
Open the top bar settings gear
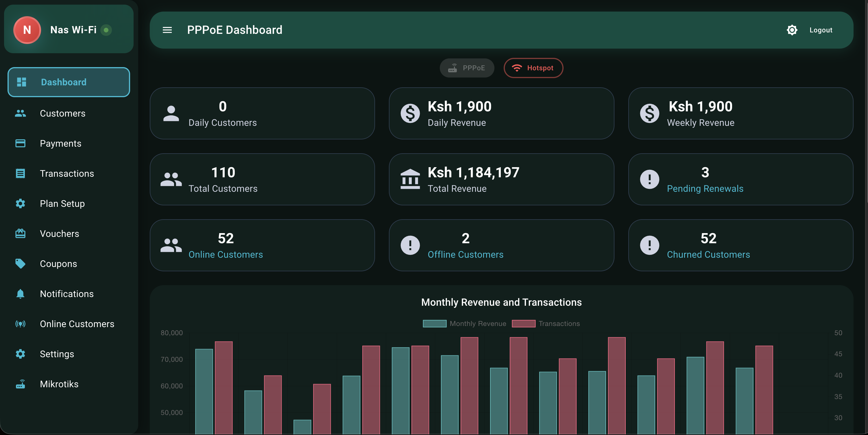(x=792, y=30)
